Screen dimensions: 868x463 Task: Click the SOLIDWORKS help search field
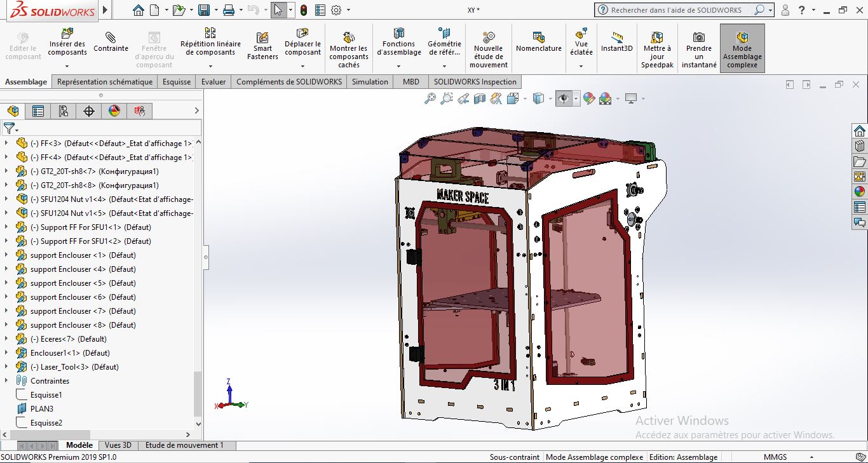pos(676,10)
